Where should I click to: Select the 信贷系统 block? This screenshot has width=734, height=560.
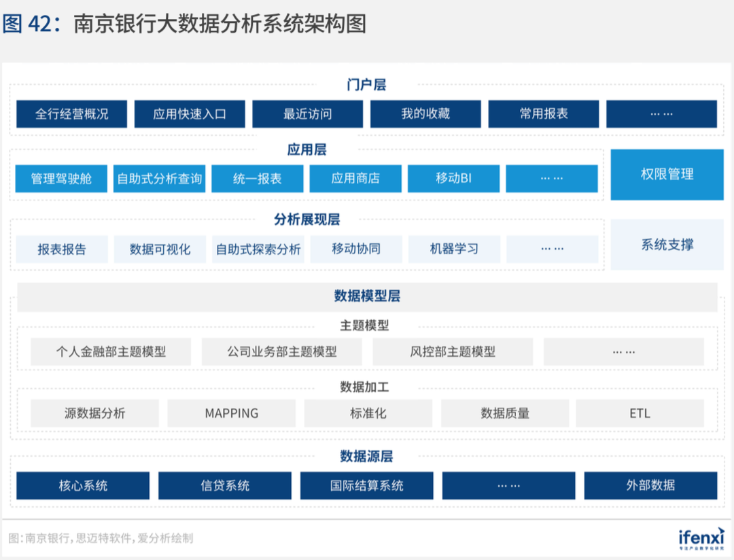(x=225, y=485)
